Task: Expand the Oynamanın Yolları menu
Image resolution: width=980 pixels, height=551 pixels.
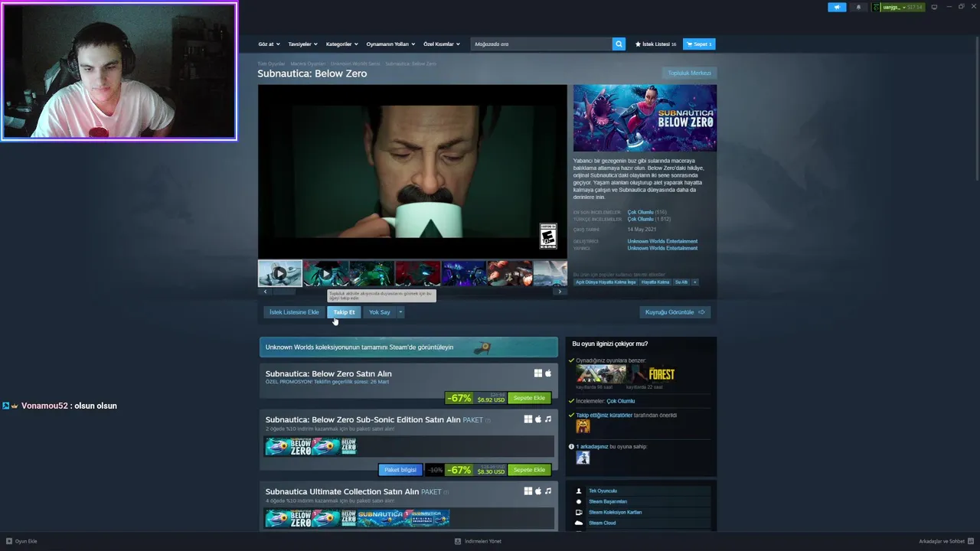Action: pos(390,44)
